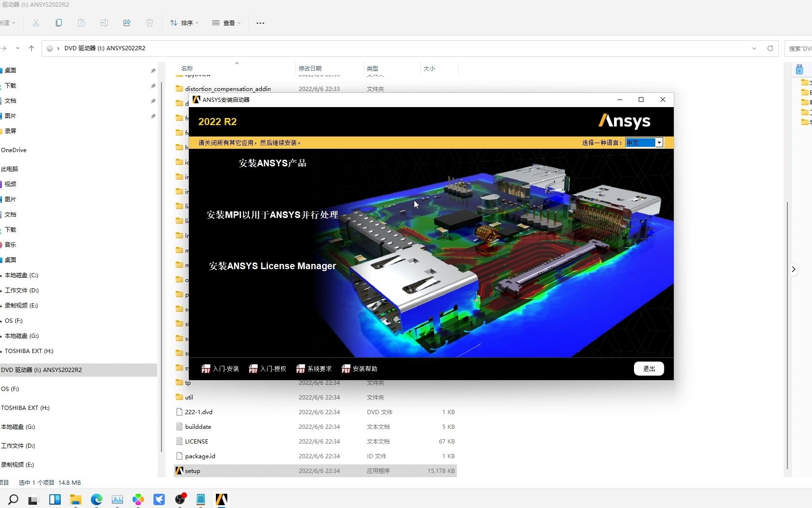Select DVD 驱动器 (I:) ANSYS2022R2 in sidebar

coord(79,370)
